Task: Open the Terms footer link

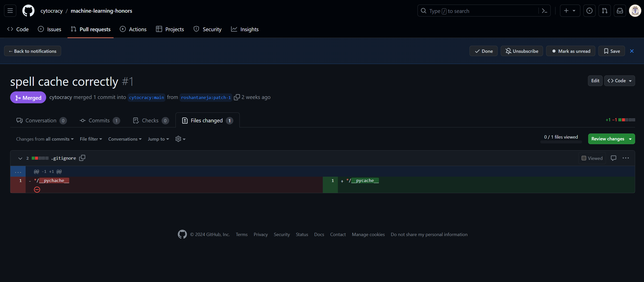Action: (241, 235)
